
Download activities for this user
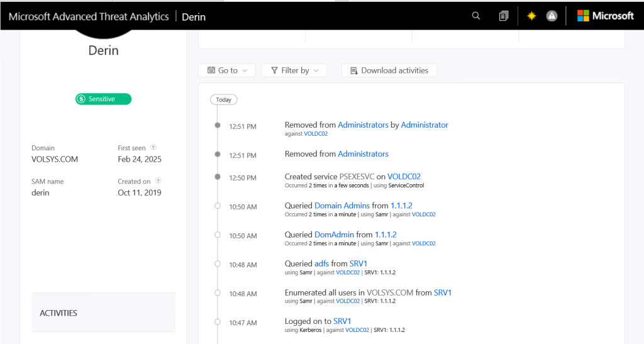(389, 70)
